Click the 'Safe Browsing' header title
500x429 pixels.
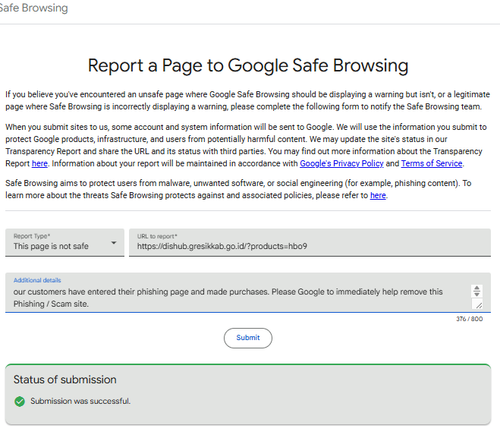pyautogui.click(x=33, y=8)
